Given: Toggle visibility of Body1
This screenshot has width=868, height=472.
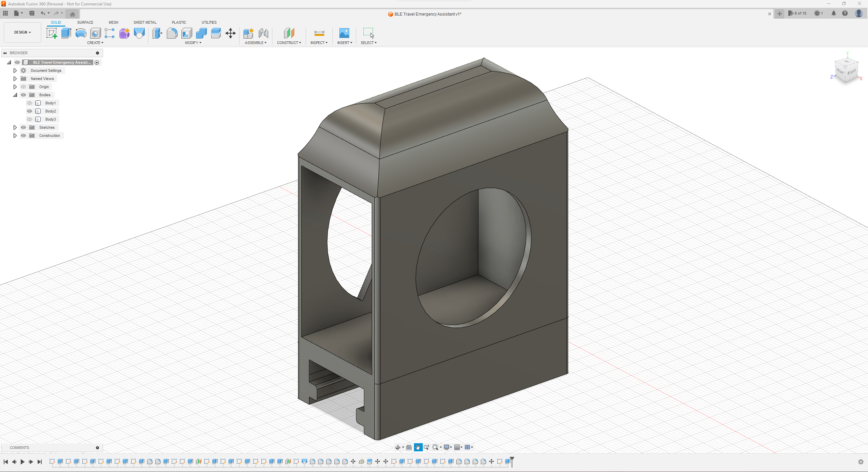Looking at the screenshot, I should click(29, 103).
